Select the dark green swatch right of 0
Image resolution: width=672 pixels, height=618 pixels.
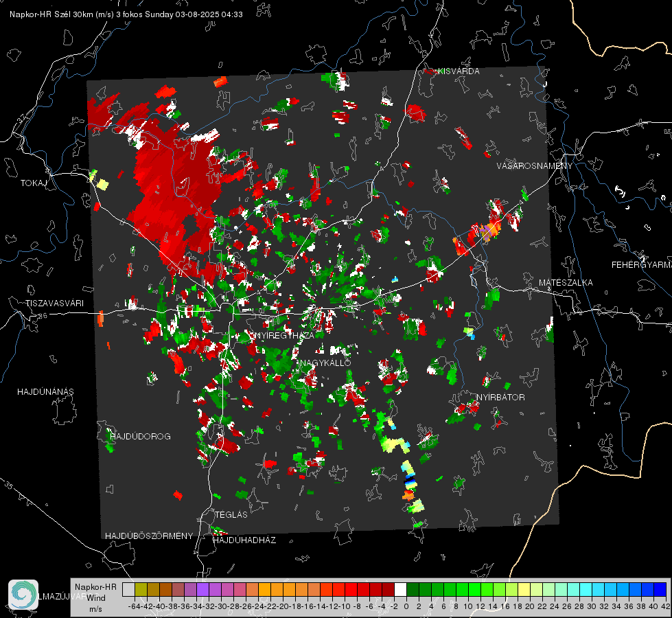pyautogui.click(x=413, y=589)
